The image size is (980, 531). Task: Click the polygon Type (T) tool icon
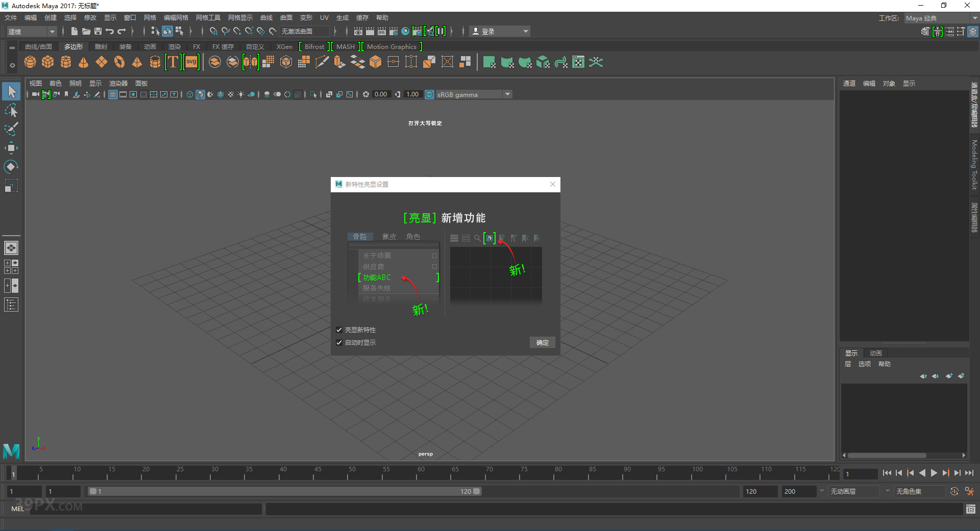click(173, 62)
